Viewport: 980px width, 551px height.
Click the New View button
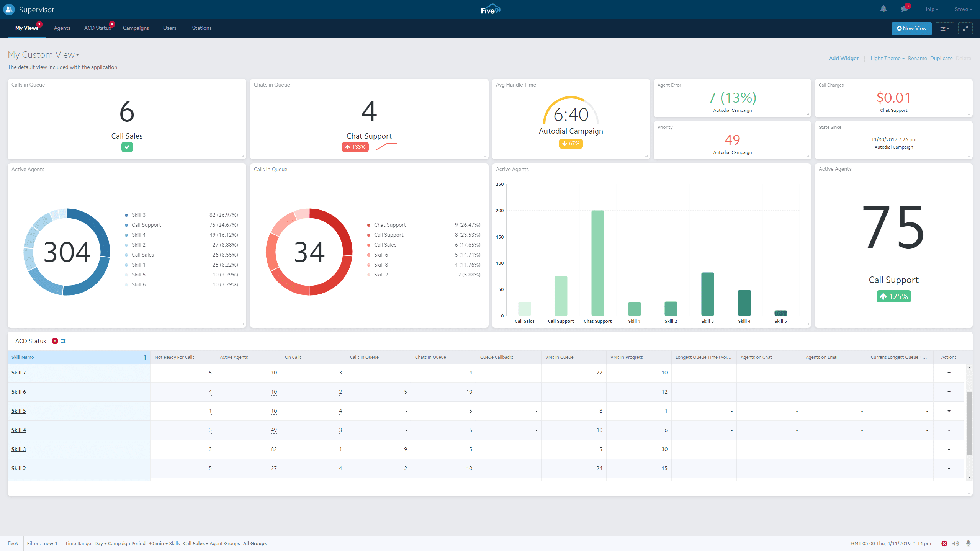click(911, 28)
